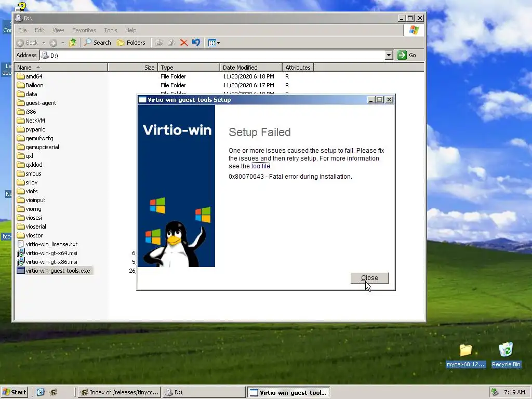This screenshot has height=399, width=532.
Task: Open the Forward history dropdown arrow
Action: [63, 43]
